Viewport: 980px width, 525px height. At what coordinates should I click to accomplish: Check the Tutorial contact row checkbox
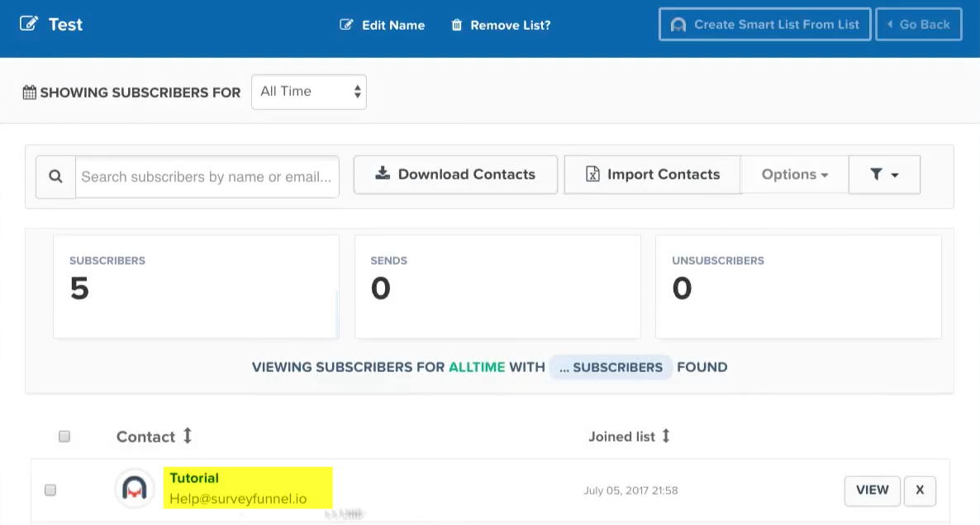tap(50, 490)
